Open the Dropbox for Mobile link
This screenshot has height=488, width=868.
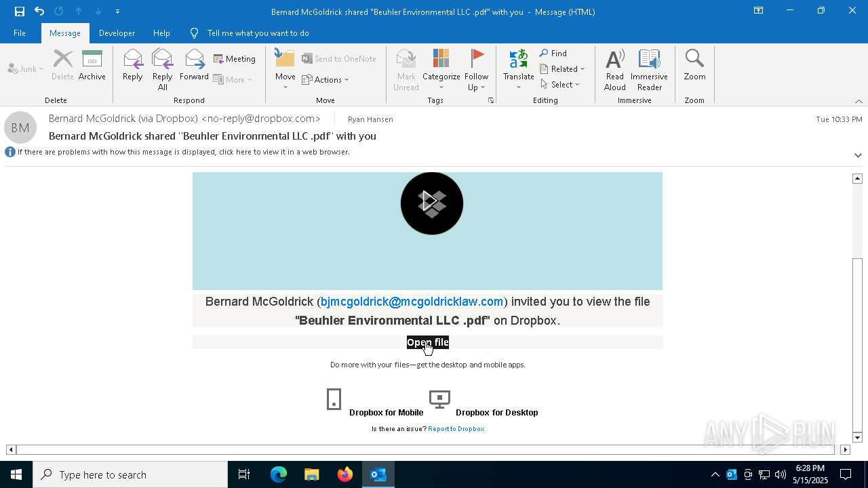[x=386, y=412]
